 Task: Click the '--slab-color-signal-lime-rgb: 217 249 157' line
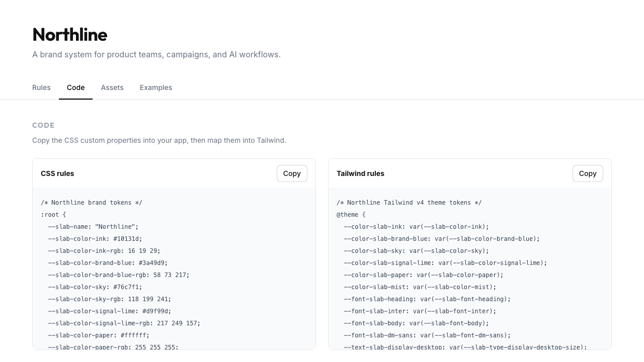click(124, 323)
